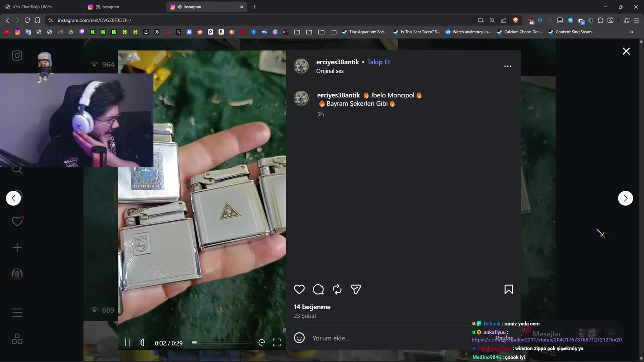
Task: Save the reel with the bookmark icon
Action: pos(509,289)
